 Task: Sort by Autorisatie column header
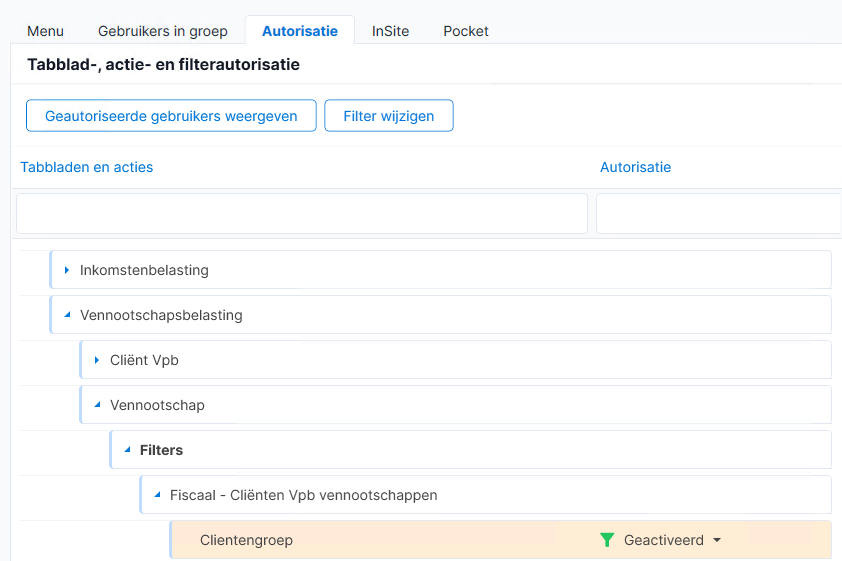(635, 167)
